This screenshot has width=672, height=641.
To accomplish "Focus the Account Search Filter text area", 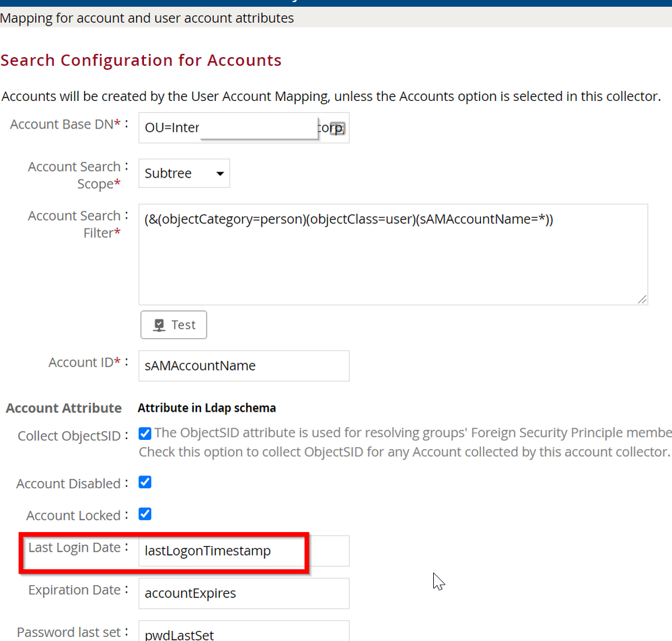I will 393,254.
